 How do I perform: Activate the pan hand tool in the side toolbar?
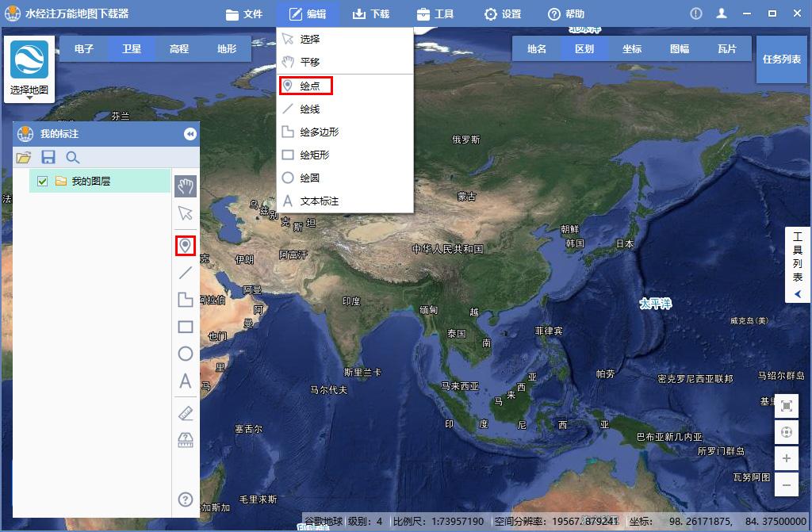[x=186, y=186]
